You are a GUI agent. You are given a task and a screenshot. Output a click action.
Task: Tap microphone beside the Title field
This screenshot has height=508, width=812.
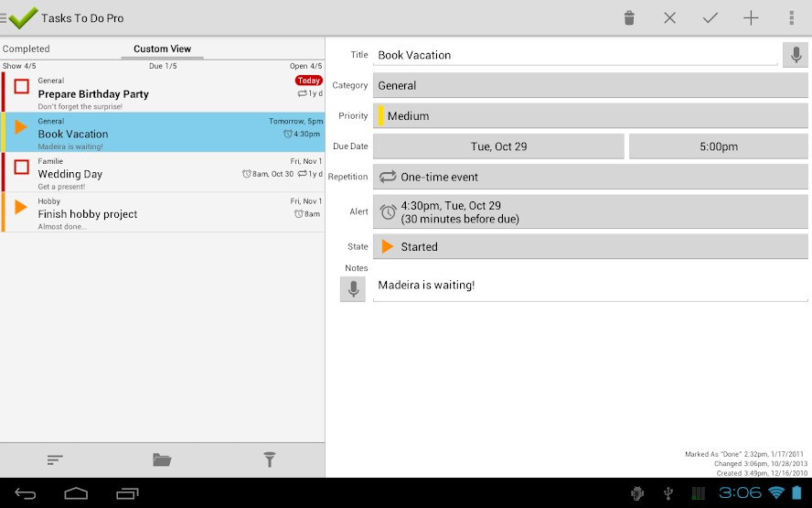pyautogui.click(x=796, y=55)
